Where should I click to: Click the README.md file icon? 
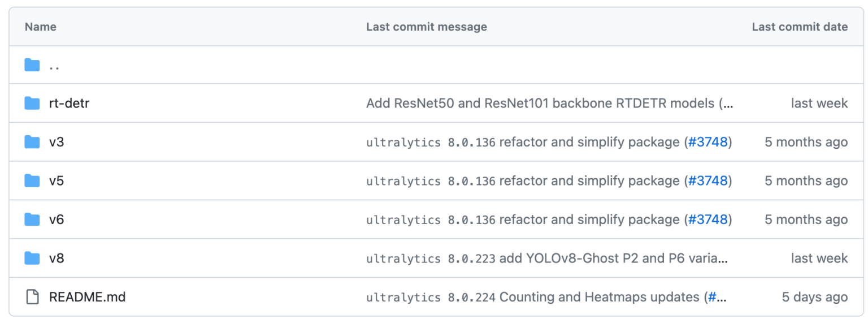[x=32, y=297]
